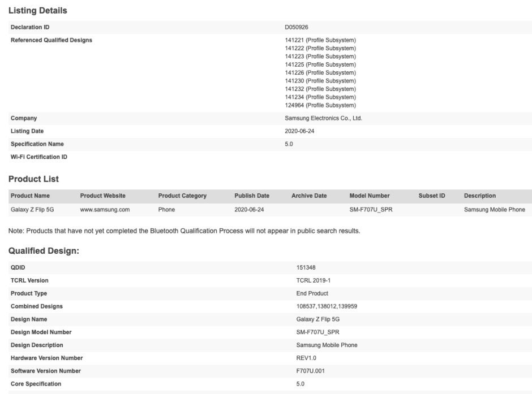Screen dimensions: 532x394
Task: Click the Software Version value F707U.001
Action: point(310,371)
